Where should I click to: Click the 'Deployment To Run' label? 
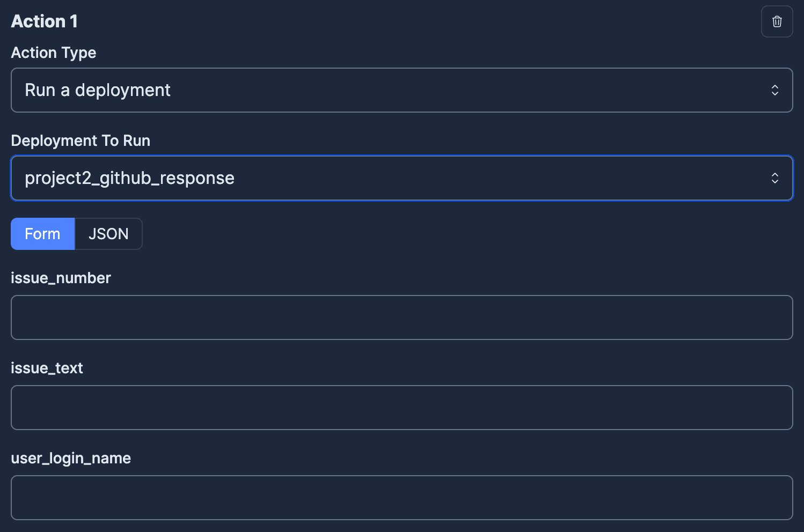click(x=81, y=141)
